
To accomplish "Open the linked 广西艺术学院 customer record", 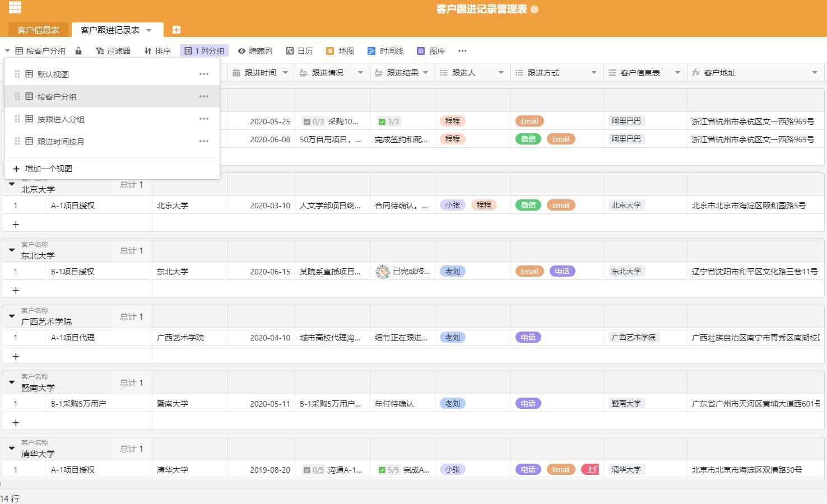I will 634,337.
